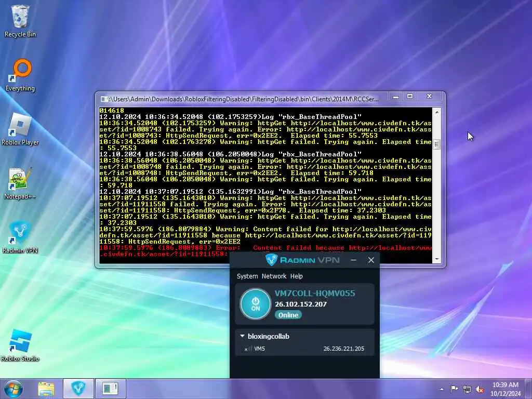Open Windows Explorer from the taskbar
The width and height of the screenshot is (532, 399).
(46, 389)
